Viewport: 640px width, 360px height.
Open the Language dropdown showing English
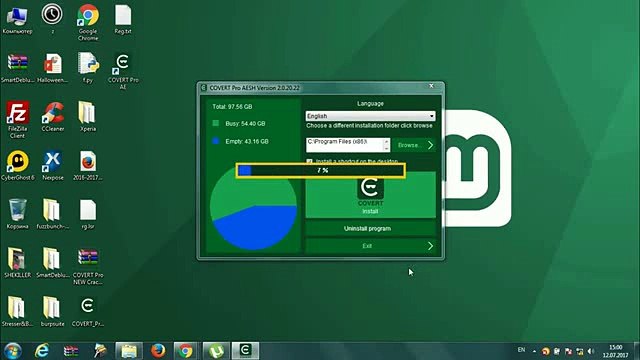point(370,116)
